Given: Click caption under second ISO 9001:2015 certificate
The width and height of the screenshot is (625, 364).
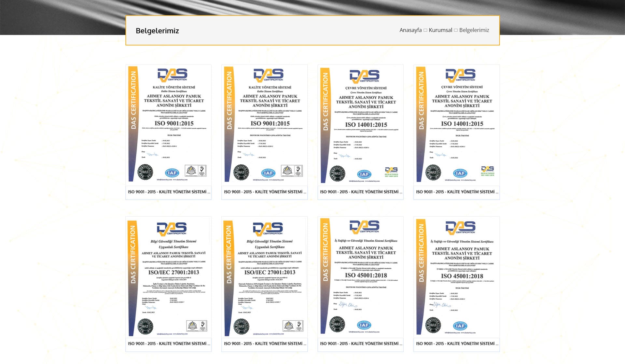Looking at the screenshot, I should (265, 192).
